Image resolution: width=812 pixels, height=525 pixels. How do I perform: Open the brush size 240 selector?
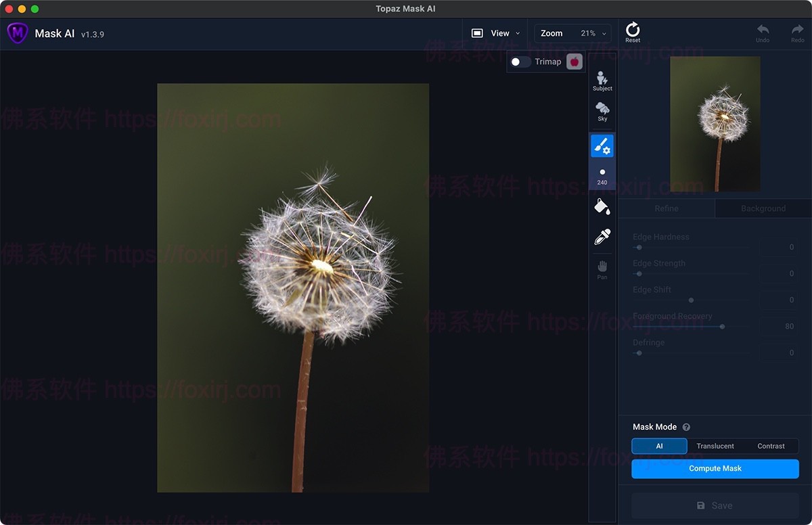click(602, 177)
